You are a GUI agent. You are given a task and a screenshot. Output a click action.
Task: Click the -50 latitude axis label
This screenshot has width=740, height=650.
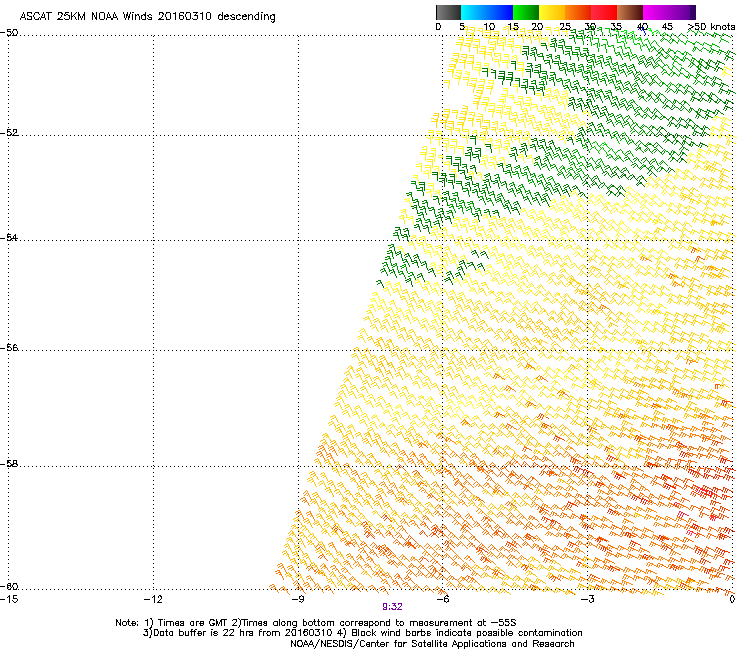coord(9,33)
